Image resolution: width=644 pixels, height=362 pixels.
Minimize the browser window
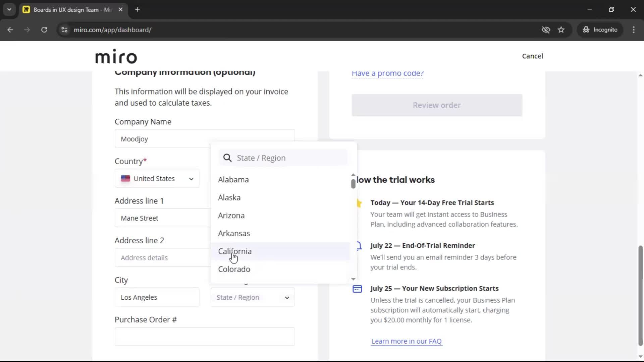coord(590,9)
